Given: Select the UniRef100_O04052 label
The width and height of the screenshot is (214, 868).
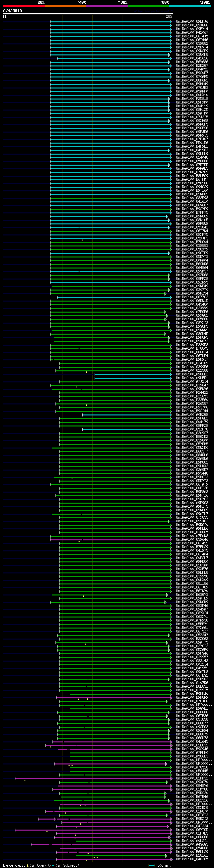Looking at the screenshot, I should coord(192,69).
